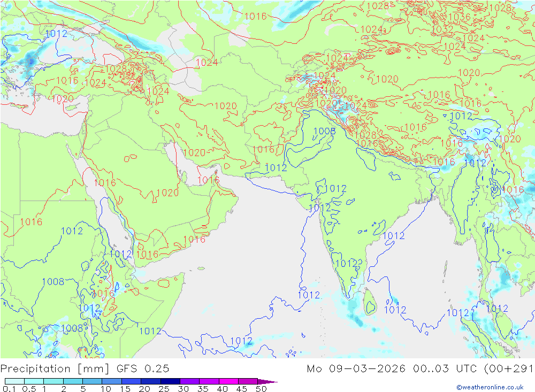Click the '10' legend value
Viewport: 535px width, 392px height.
coord(106,389)
